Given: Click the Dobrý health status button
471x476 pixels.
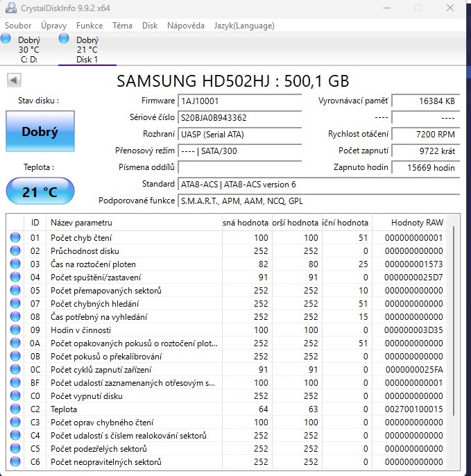Looking at the screenshot, I should point(40,131).
